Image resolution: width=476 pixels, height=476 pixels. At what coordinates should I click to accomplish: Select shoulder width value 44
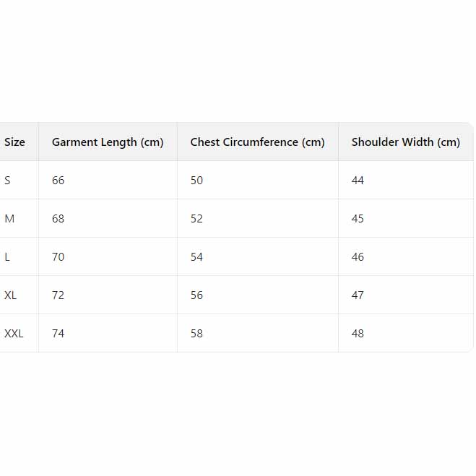(358, 181)
